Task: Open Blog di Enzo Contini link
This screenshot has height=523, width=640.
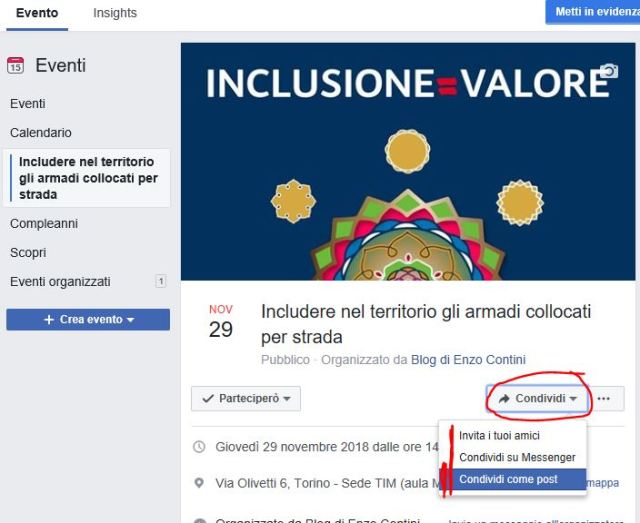Action: (x=468, y=360)
